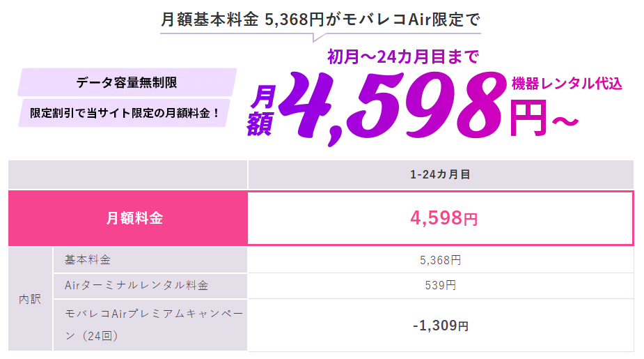Image resolution: width=644 pixels, height=359 pixels.
Task: Click the 限定割引で当サイト限定の月額料金 badge
Action: [125, 113]
